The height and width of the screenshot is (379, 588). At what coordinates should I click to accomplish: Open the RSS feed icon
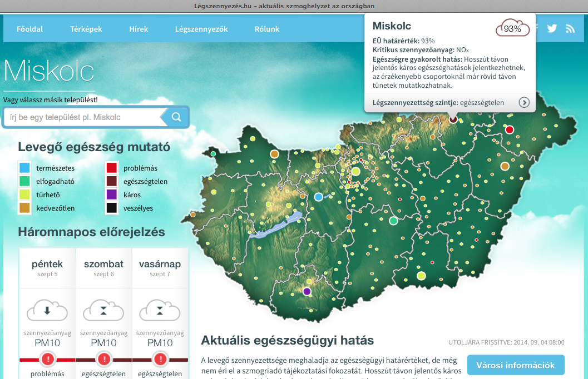[570, 29]
